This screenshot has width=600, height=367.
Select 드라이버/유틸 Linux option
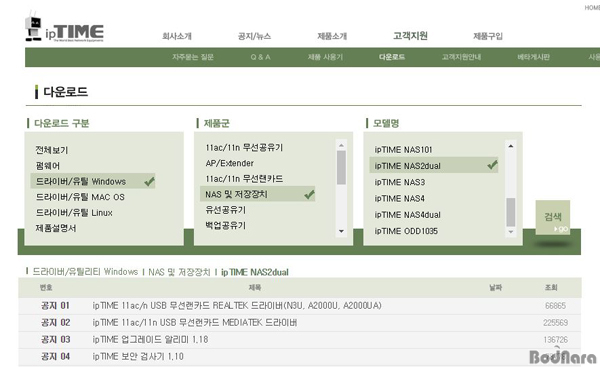[x=74, y=213]
